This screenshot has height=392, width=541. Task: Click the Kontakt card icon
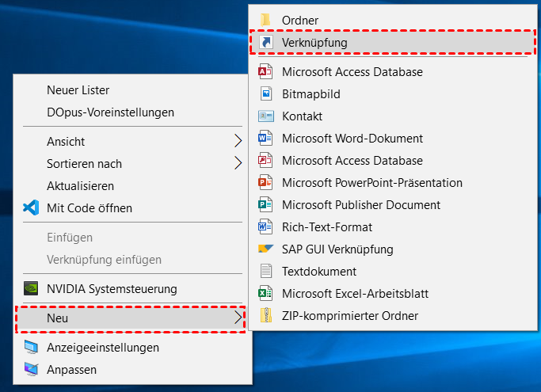point(266,116)
